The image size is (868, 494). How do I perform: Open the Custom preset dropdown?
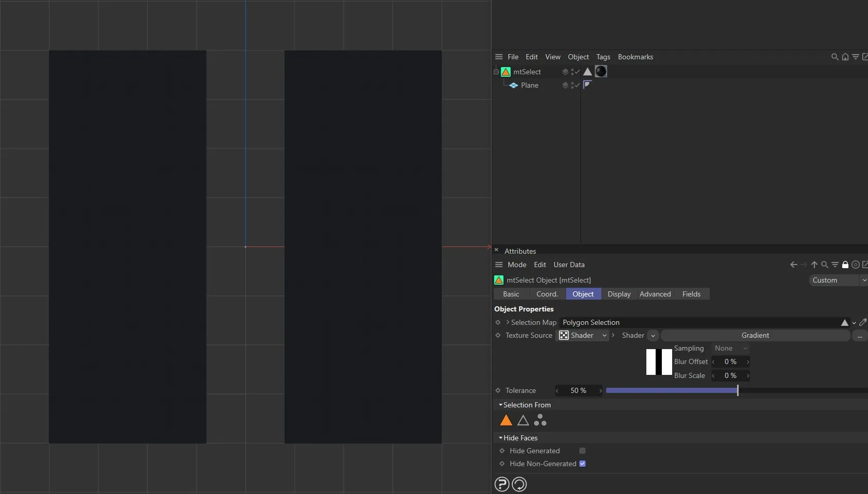[838, 280]
